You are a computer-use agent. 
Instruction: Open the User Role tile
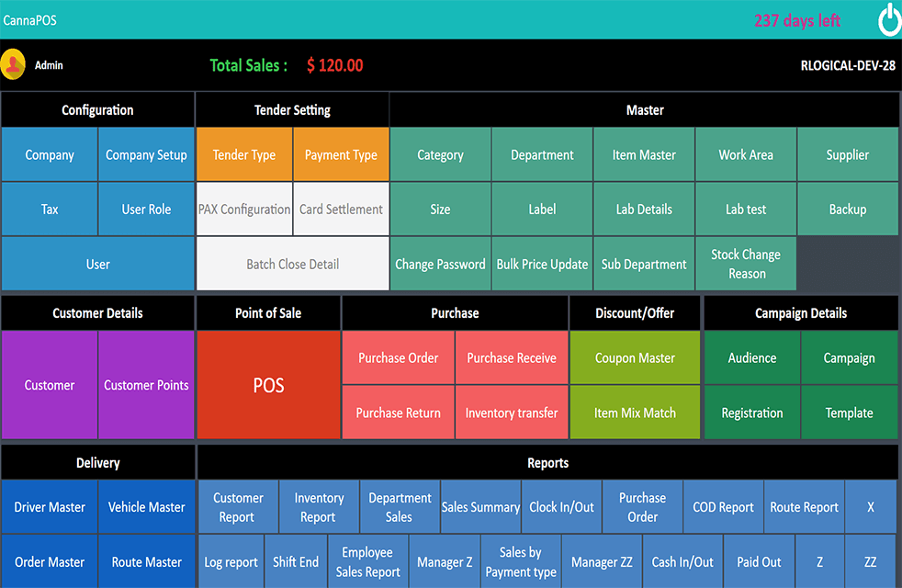(x=146, y=209)
